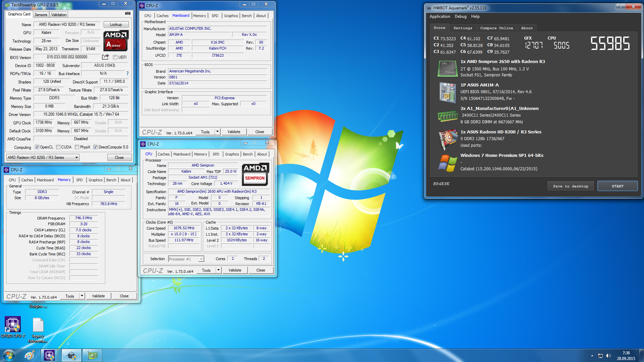Click the CPU-Z taskbar button
The height and width of the screenshot is (362, 644).
[x=49, y=355]
